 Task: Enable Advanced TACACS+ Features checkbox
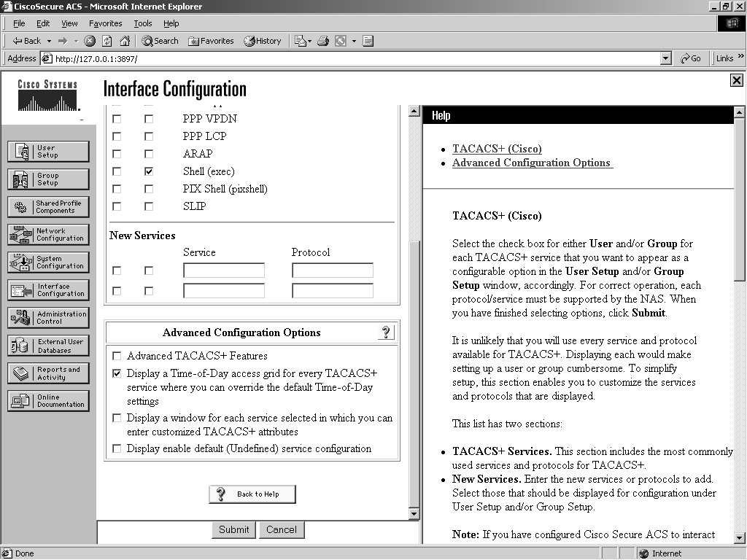coord(117,356)
